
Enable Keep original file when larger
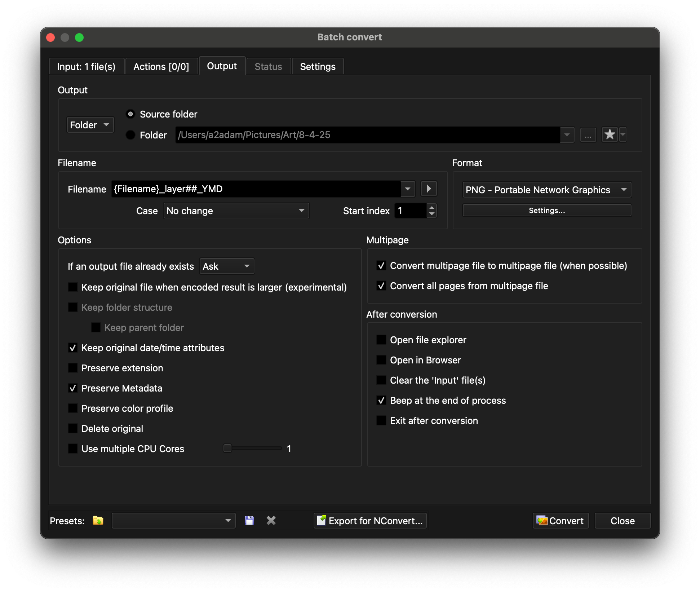point(73,287)
